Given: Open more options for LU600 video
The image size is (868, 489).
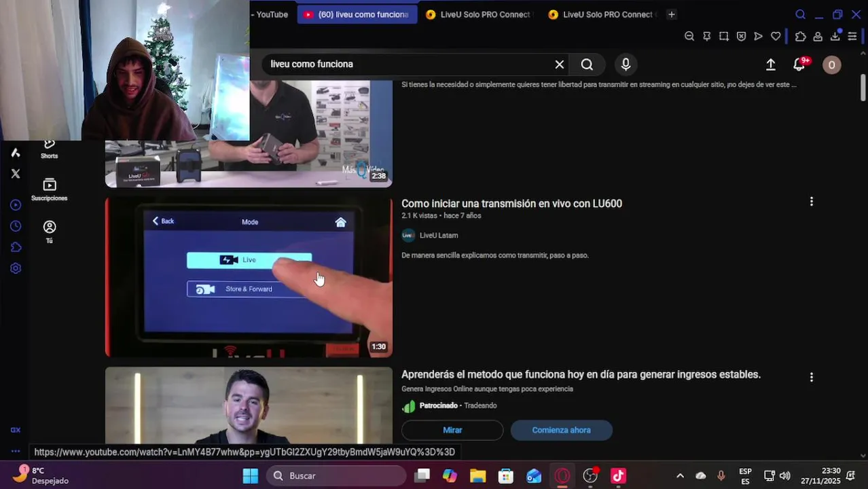Looking at the screenshot, I should tap(811, 202).
